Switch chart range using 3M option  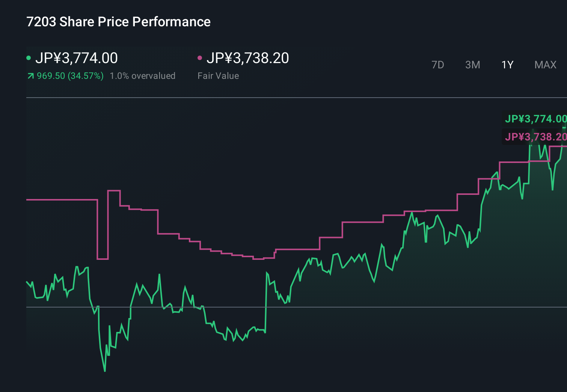point(472,65)
